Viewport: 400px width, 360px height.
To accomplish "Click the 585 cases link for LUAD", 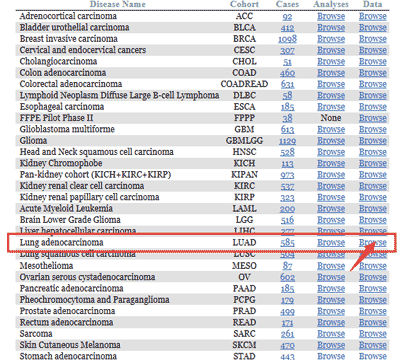I will 287,243.
